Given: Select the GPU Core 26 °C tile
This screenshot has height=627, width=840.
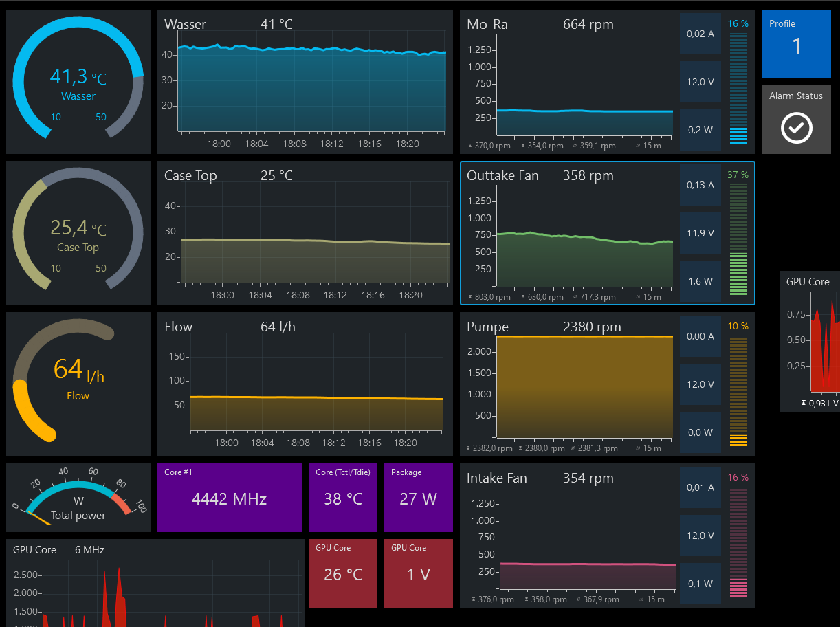Looking at the screenshot, I should (x=343, y=573).
